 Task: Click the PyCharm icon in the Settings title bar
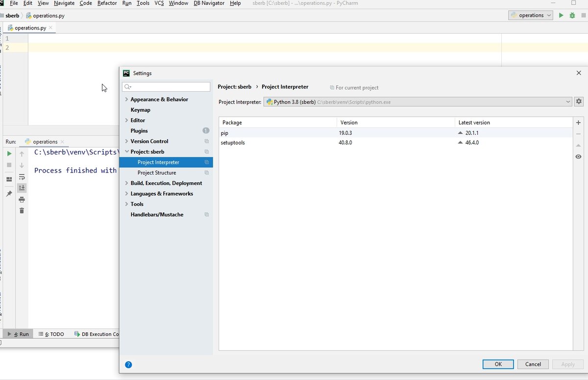(x=126, y=73)
